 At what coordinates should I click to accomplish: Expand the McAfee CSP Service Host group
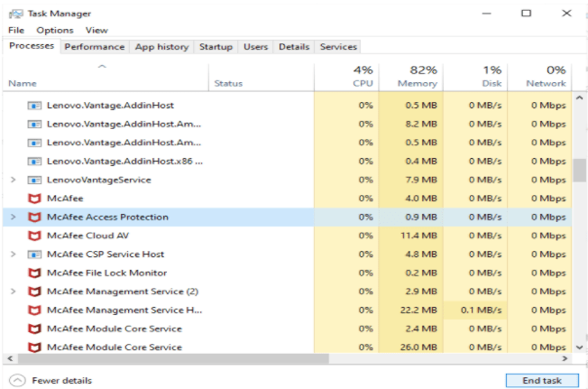[x=14, y=254]
